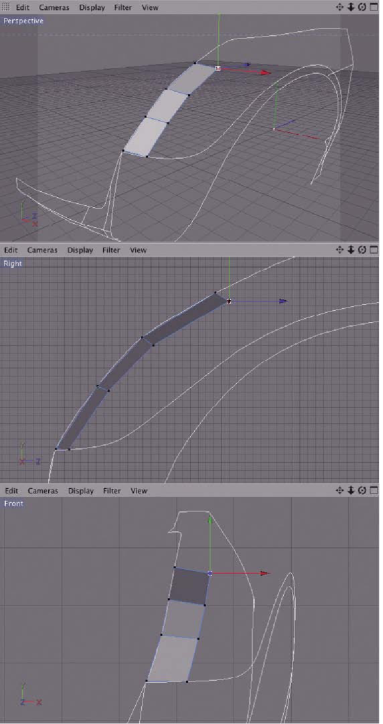Select the darkest top polygon in Front view
The width and height of the screenshot is (383, 724).
[x=189, y=586]
